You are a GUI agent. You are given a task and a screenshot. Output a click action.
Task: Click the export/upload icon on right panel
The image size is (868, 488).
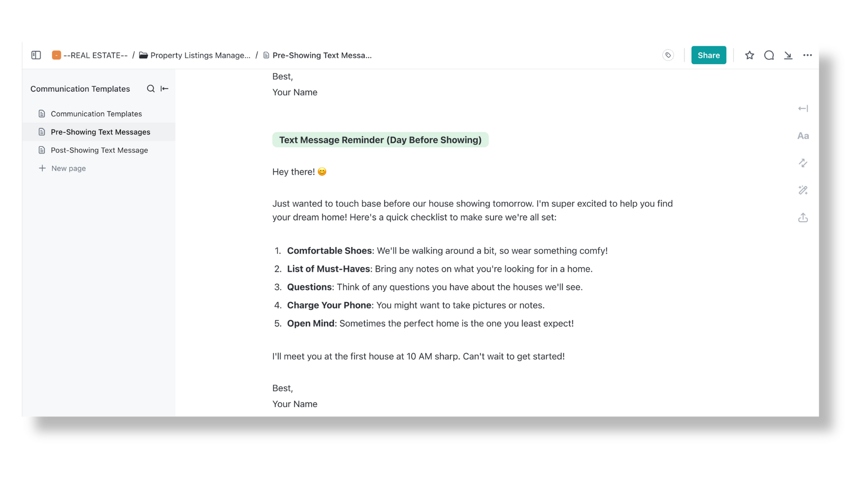803,217
